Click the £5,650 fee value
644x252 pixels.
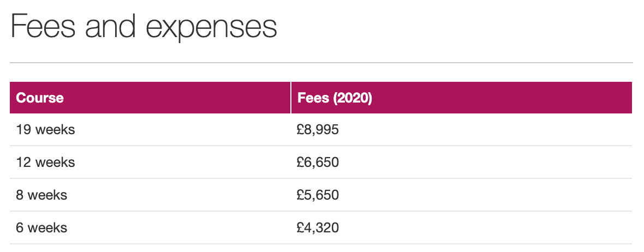318,195
